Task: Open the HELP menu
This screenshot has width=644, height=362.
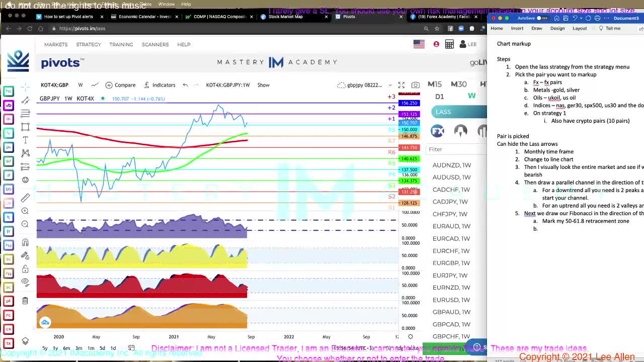Action: (x=184, y=44)
